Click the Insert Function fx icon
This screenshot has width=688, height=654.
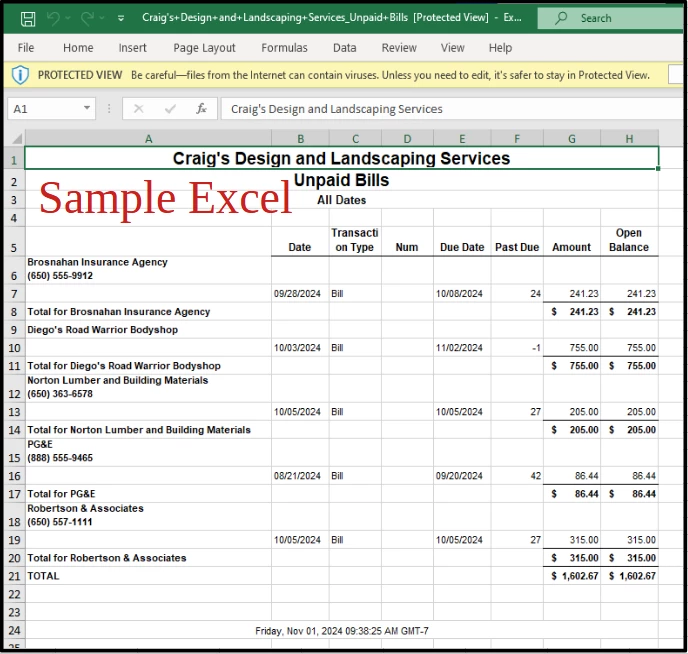coord(201,108)
